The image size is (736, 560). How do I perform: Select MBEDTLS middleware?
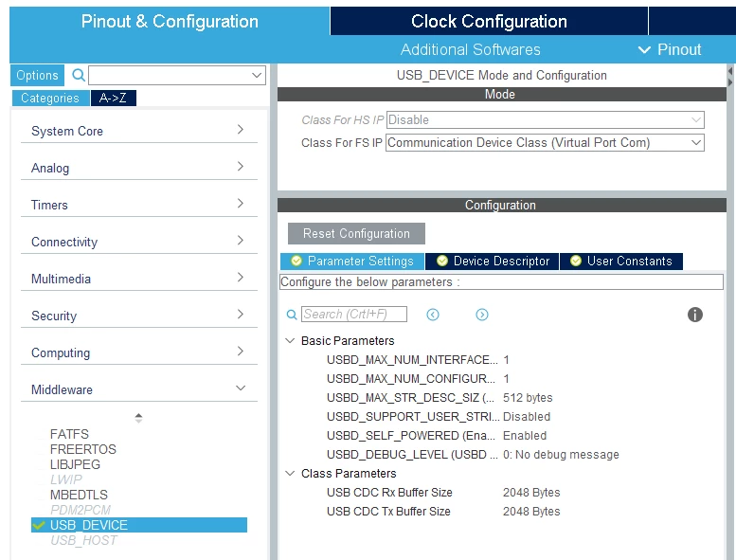[x=79, y=495]
